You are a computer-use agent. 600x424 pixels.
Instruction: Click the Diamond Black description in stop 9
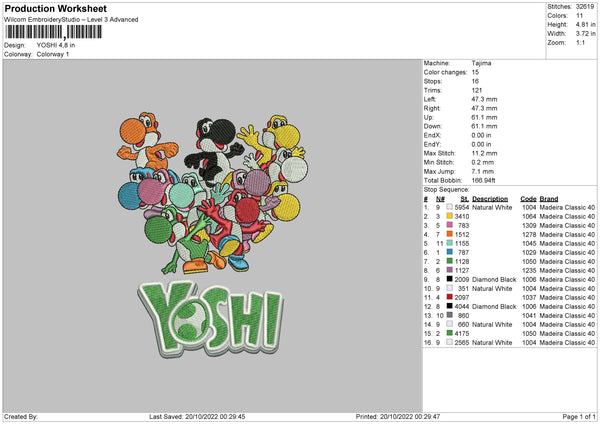point(495,279)
